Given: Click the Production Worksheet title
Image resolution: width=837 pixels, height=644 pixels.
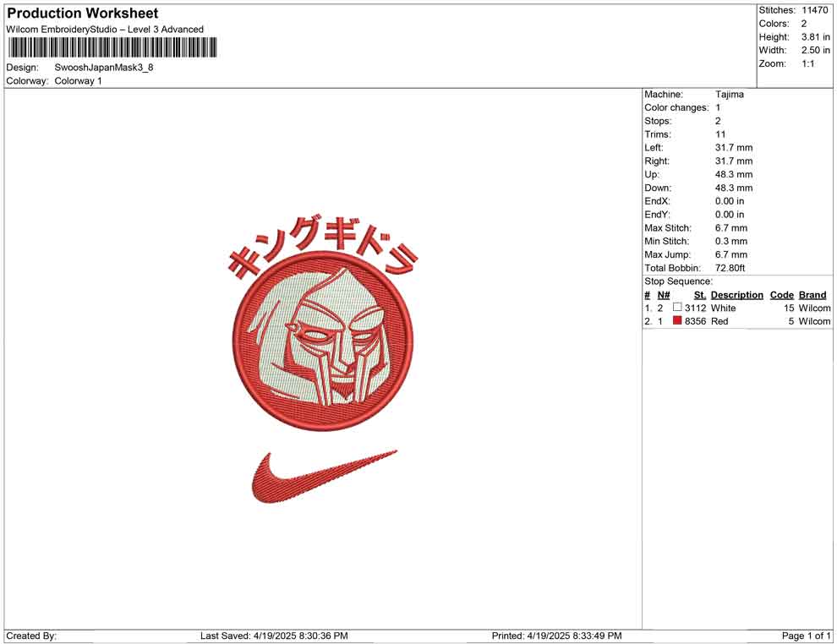Looking at the screenshot, I should [x=82, y=14].
